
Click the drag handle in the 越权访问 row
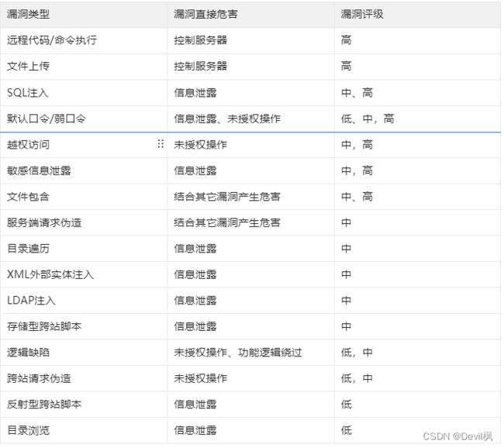[x=161, y=144]
